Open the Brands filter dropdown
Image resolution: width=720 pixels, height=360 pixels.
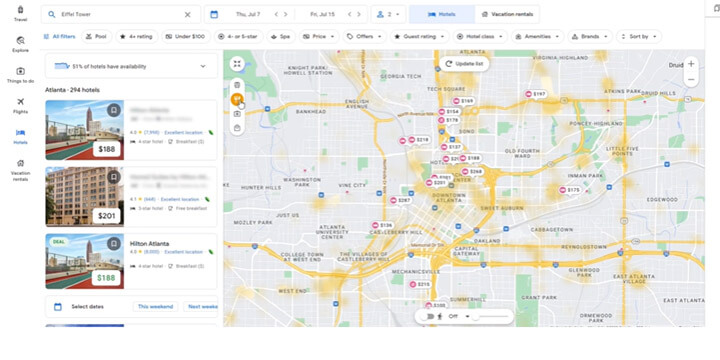pyautogui.click(x=590, y=36)
